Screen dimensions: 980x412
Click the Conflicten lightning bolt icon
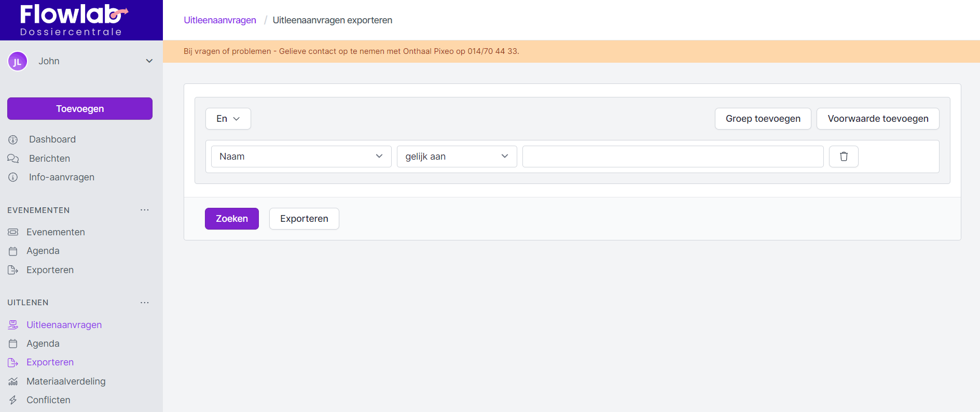tap(13, 400)
